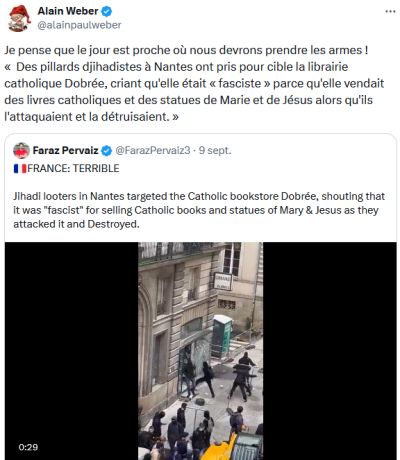Image resolution: width=400 pixels, height=460 pixels.
Task: Open the @FarazPervaiz3 handle
Action: pyautogui.click(x=153, y=151)
